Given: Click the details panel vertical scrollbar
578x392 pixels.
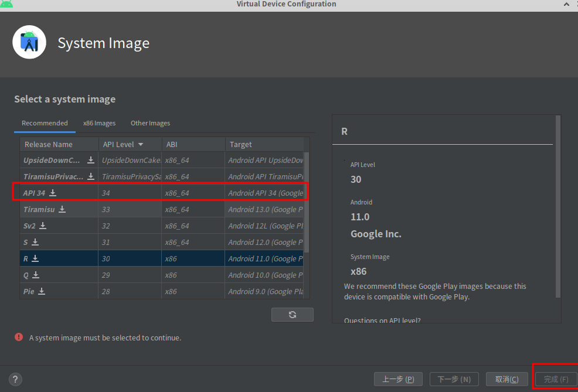Looking at the screenshot, I should [x=558, y=206].
